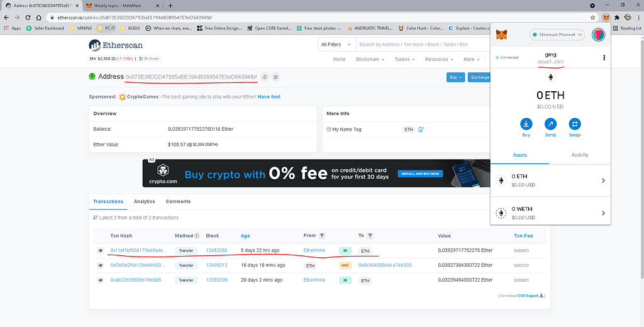Expand the Blockchain nav menu
The image size is (644, 327).
(370, 59)
